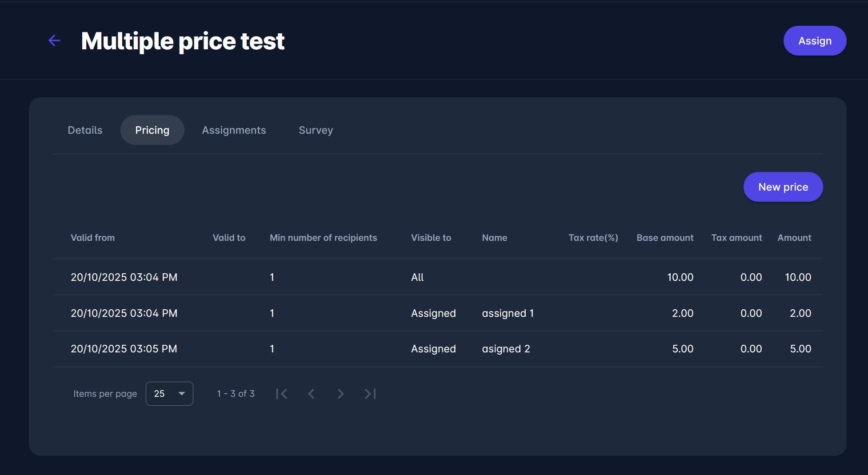Open the Items per page dropdown
This screenshot has width=868, height=475.
click(169, 394)
